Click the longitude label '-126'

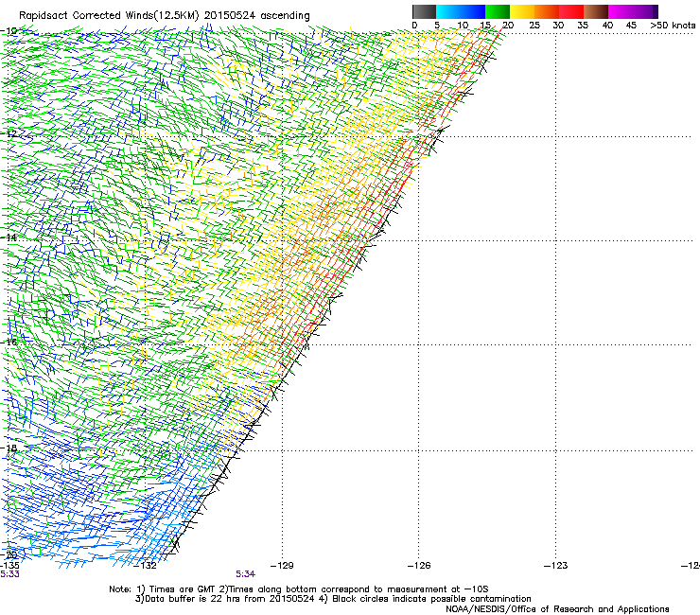pos(419,566)
